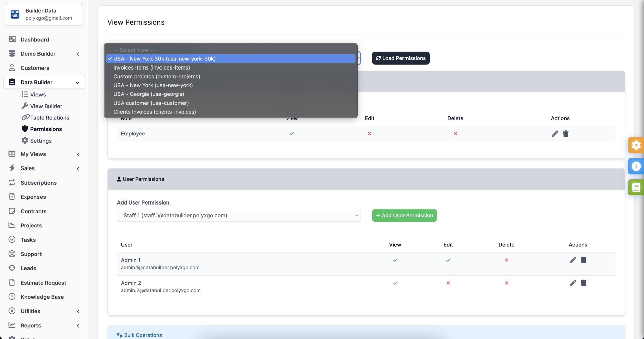
Task: Choose USA - Georgia view option
Action: tap(149, 94)
